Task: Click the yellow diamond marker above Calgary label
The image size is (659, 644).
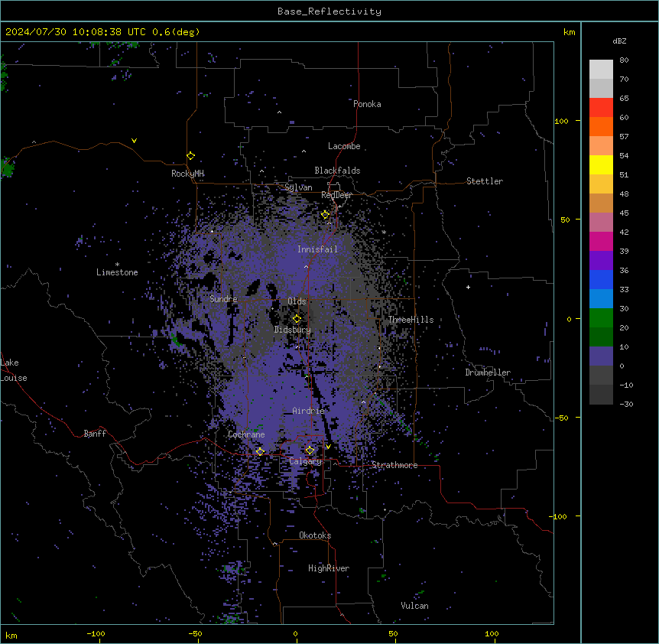Action: pos(310,450)
